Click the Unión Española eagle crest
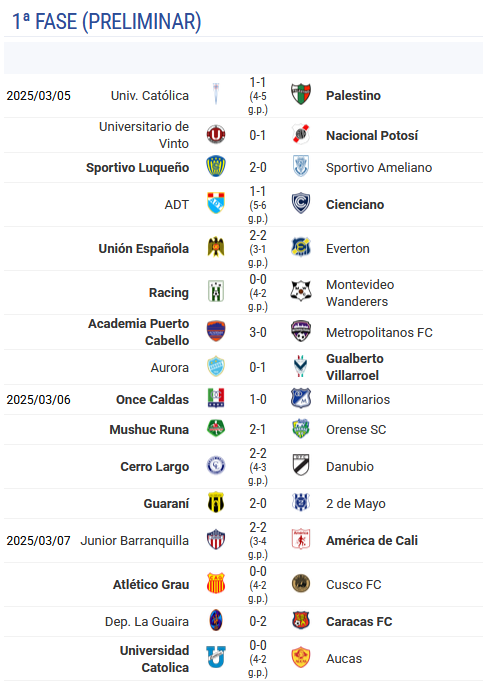 [x=216, y=247]
